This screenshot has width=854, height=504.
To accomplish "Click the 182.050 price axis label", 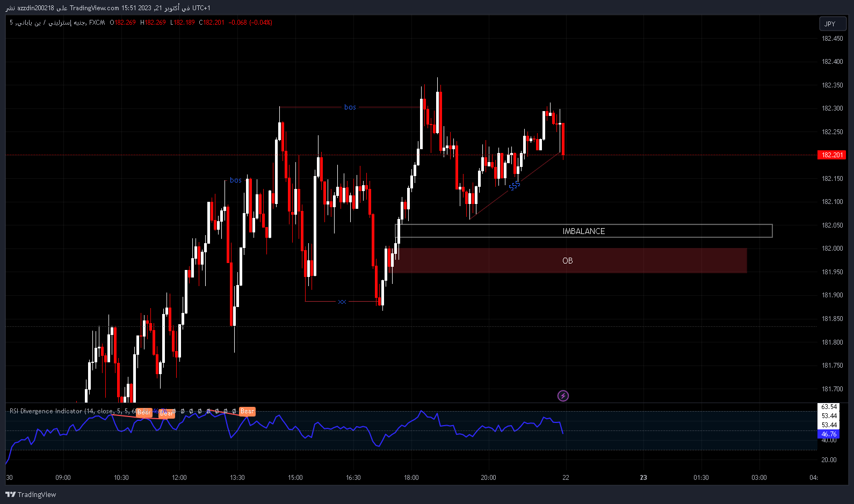I will coord(833,225).
